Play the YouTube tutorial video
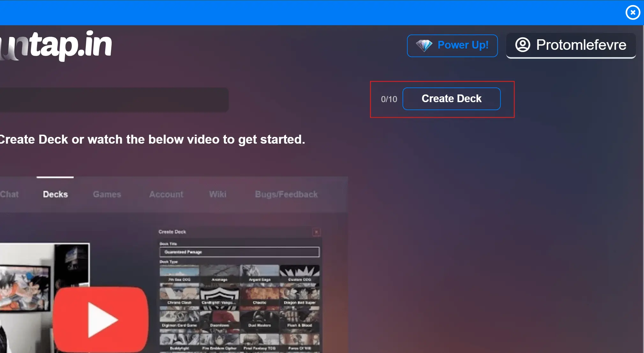 [101, 319]
